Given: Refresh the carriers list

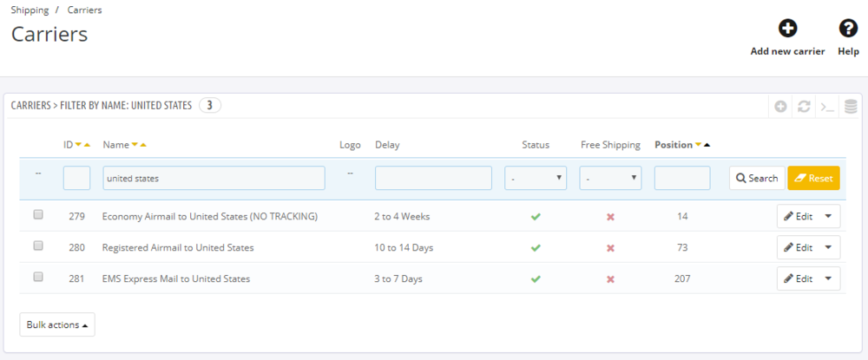Looking at the screenshot, I should point(804,106).
